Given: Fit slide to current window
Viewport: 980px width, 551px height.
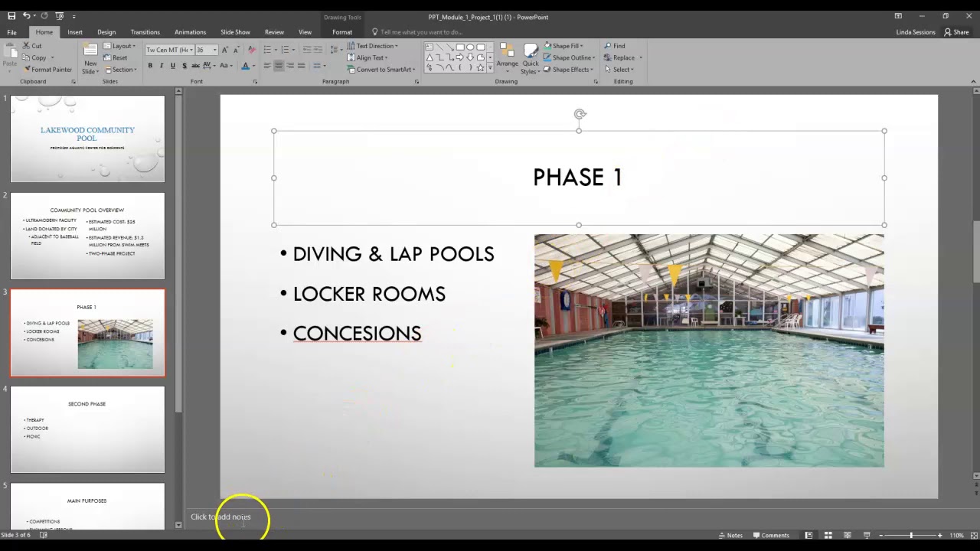Looking at the screenshot, I should click(x=973, y=535).
